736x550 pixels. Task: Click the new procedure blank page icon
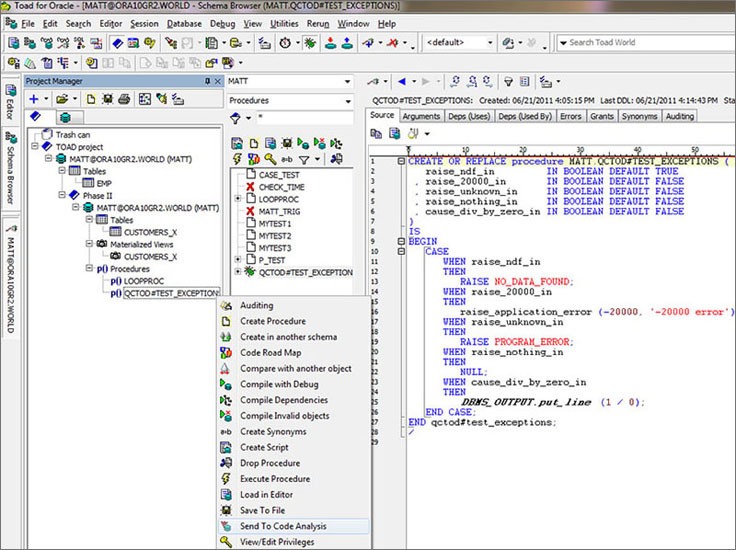(254, 143)
